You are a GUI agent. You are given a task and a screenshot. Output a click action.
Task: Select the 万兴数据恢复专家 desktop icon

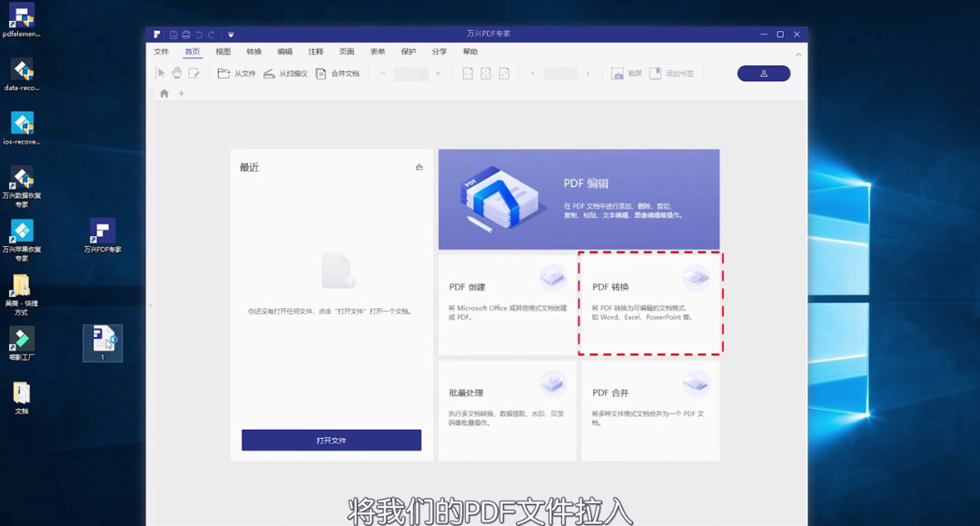pyautogui.click(x=22, y=187)
